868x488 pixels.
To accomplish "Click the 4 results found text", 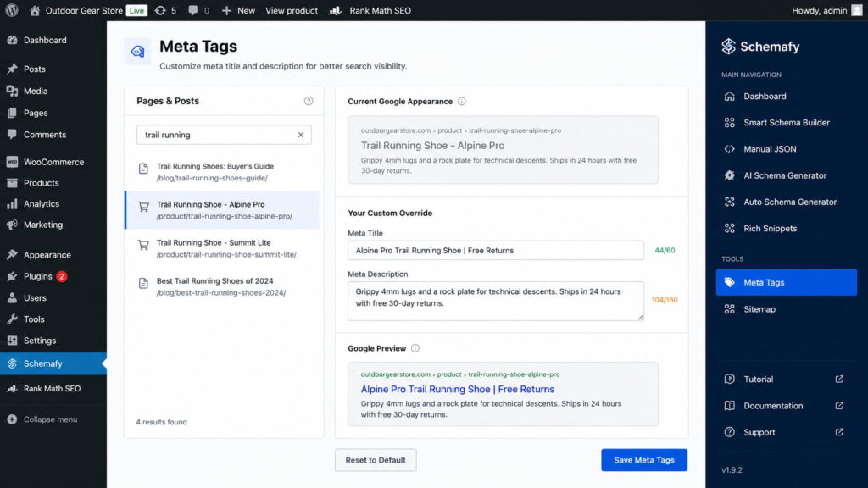I will click(162, 422).
